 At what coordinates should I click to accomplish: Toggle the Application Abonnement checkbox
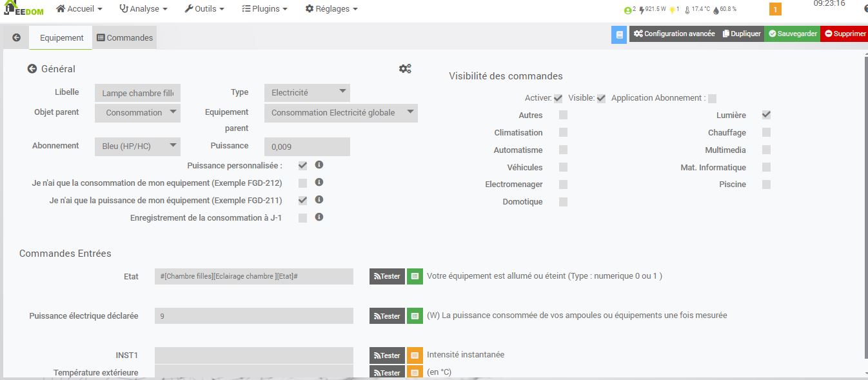[712, 99]
